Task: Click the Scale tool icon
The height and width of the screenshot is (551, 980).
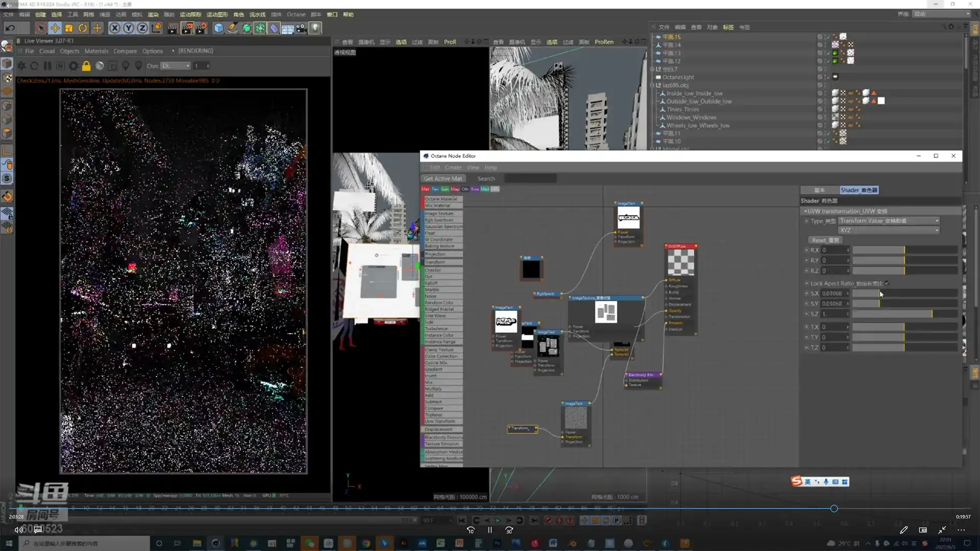Action: pyautogui.click(x=69, y=28)
